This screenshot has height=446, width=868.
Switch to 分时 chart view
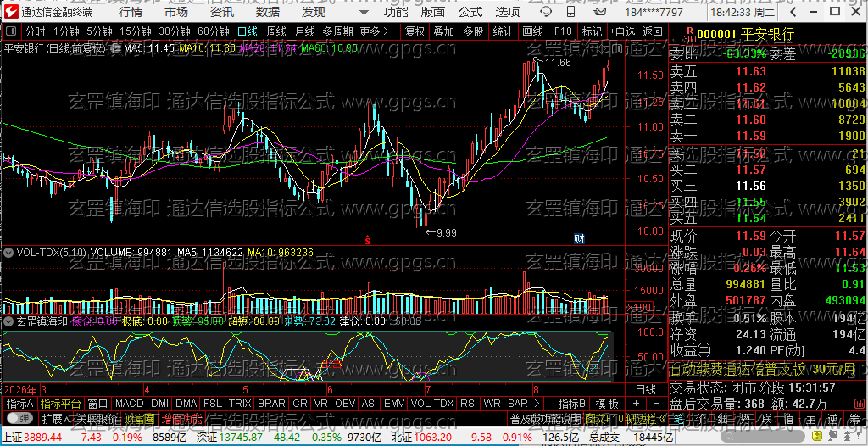click(x=35, y=32)
